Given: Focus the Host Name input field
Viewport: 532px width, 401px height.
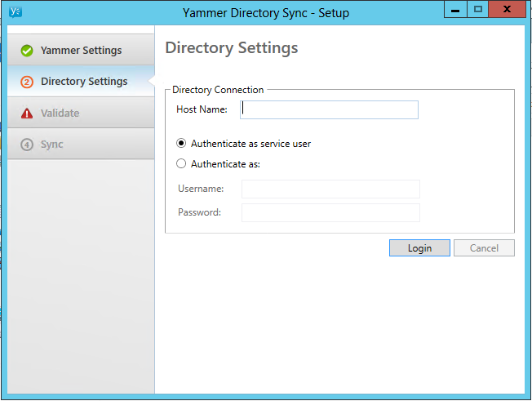Looking at the screenshot, I should [329, 109].
